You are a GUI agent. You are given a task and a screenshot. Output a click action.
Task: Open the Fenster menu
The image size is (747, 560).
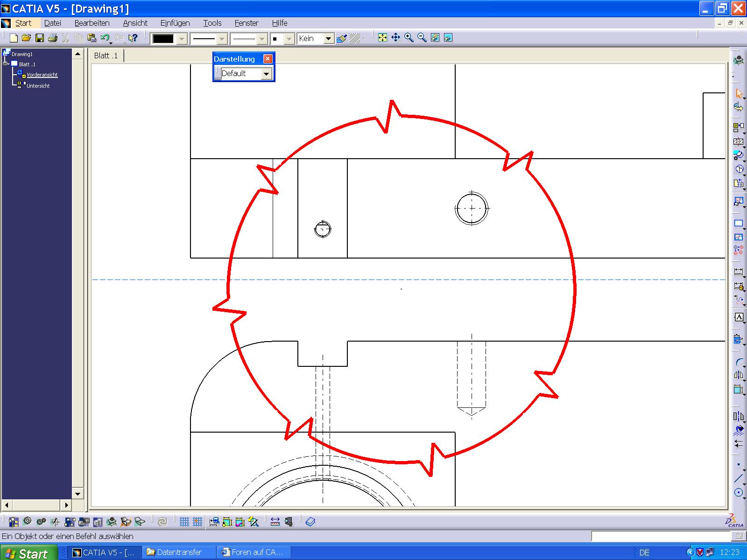[x=247, y=23]
